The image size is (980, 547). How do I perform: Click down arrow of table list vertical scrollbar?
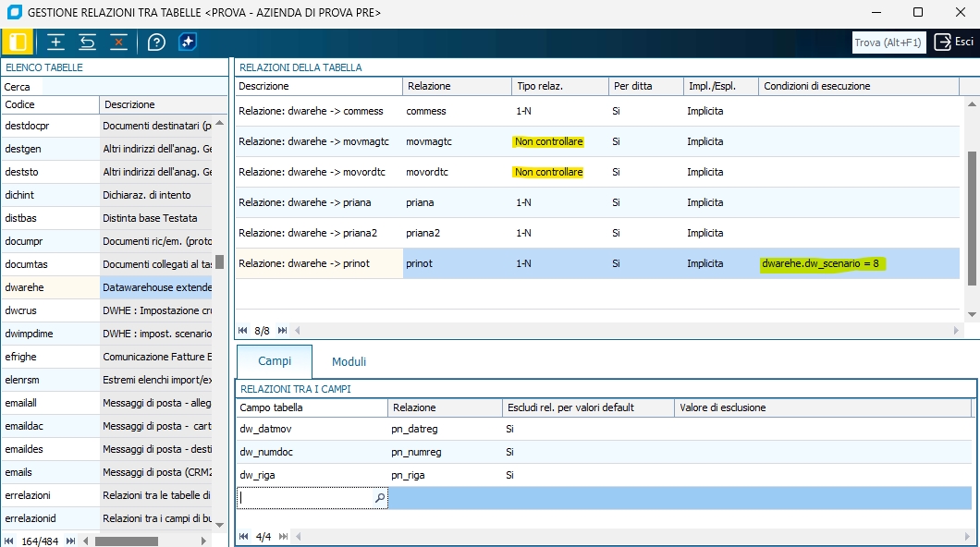pyautogui.click(x=219, y=525)
